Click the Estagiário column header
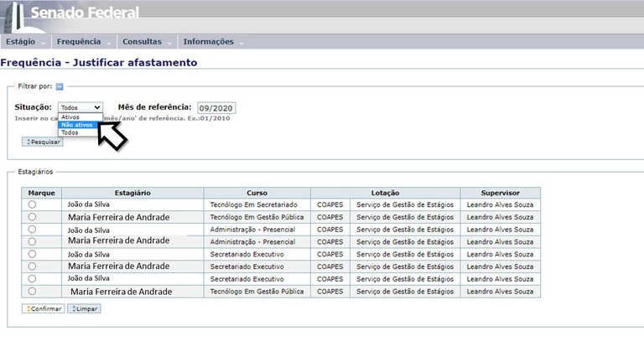Image resolution: width=644 pixels, height=362 pixels. pos(132,193)
